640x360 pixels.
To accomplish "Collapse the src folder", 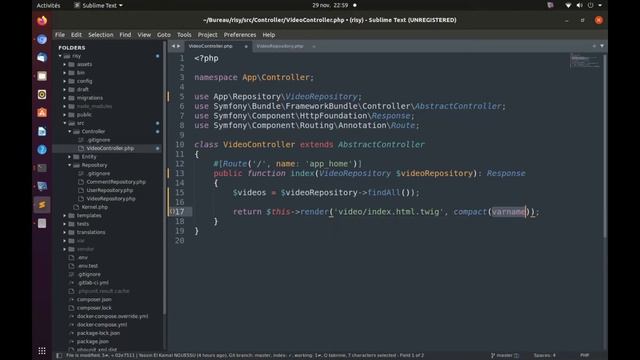I will click(64, 123).
